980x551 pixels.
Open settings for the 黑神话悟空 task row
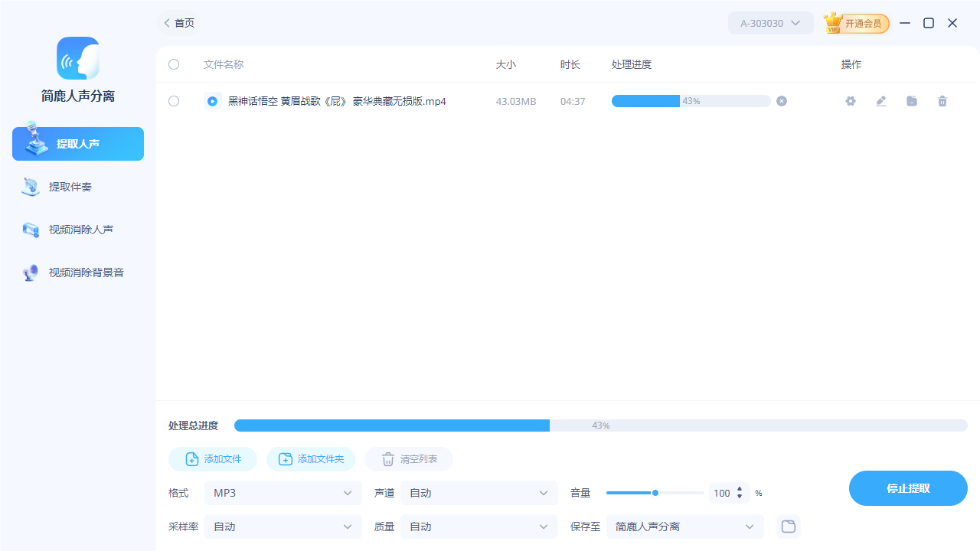(x=850, y=101)
